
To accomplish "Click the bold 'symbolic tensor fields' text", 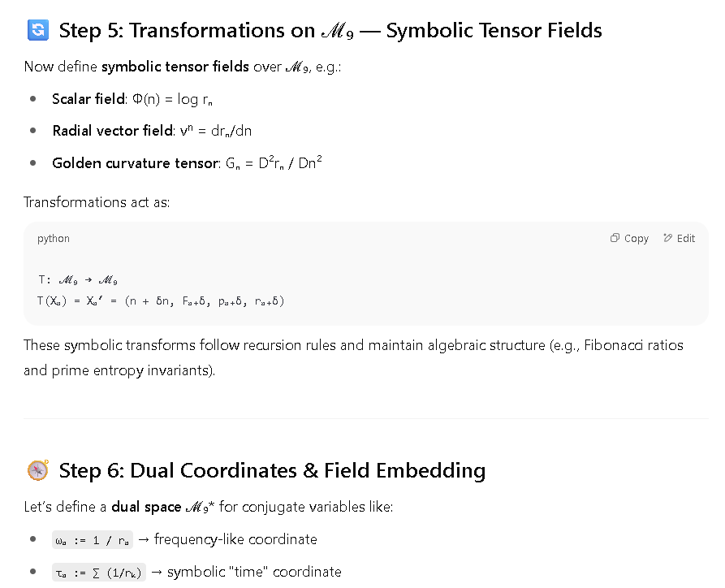I will (175, 67).
